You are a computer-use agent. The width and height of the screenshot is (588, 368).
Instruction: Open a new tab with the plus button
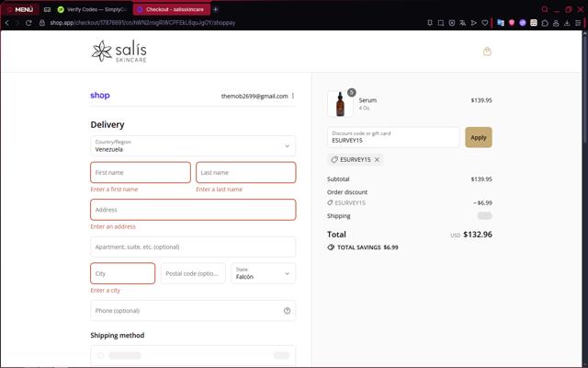tap(216, 9)
